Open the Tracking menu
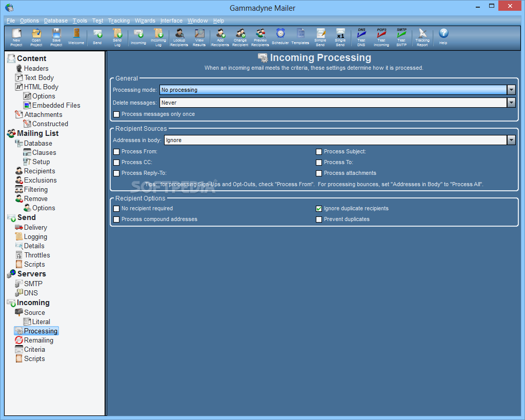Screen dimensions: 525x420 click(x=119, y=21)
